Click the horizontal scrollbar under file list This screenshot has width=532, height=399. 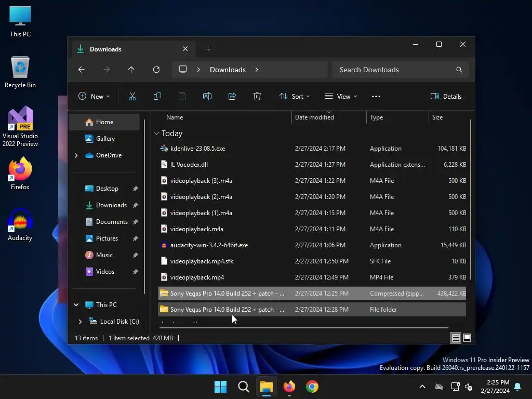(x=303, y=328)
